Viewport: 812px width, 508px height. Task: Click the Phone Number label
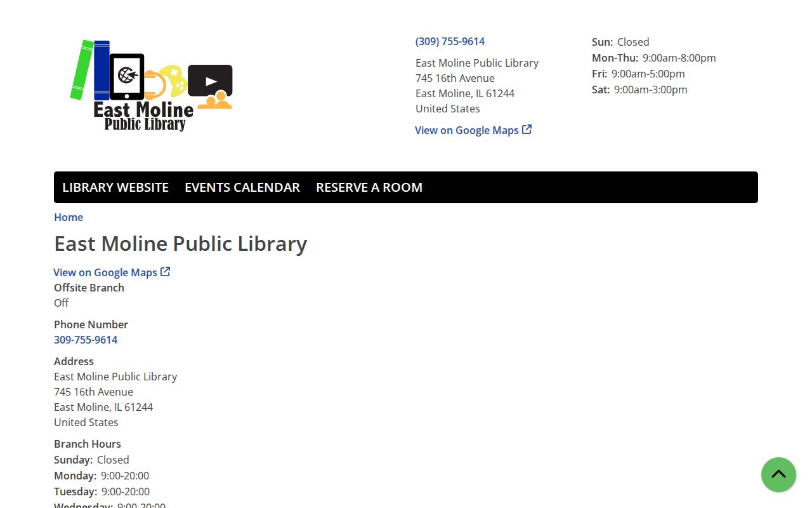point(91,324)
